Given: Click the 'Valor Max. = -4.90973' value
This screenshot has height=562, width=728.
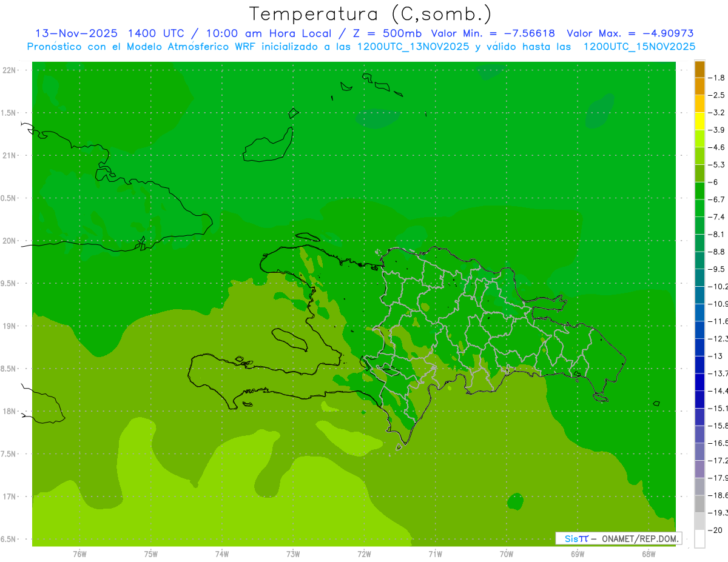Looking at the screenshot, I should tap(630, 33).
